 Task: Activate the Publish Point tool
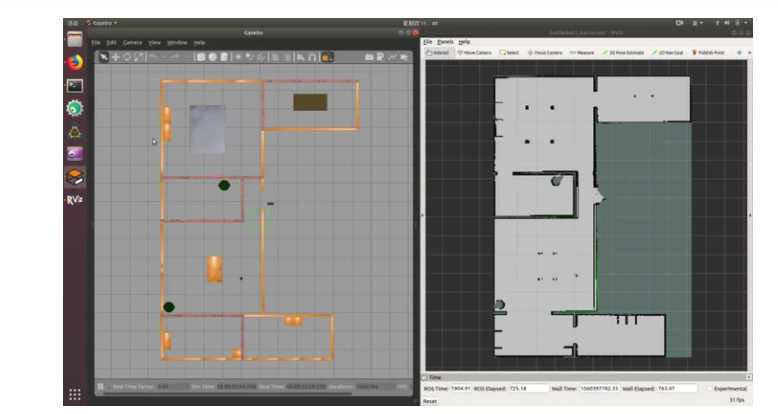pos(708,52)
